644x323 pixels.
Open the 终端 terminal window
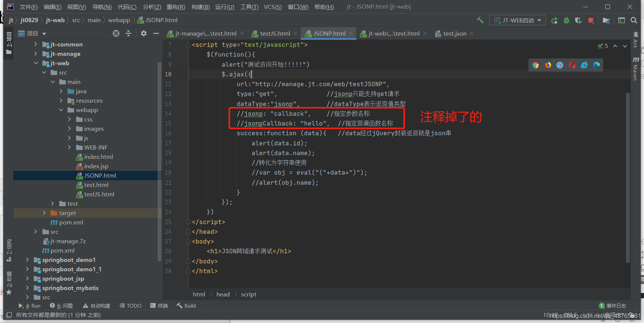coord(159,306)
